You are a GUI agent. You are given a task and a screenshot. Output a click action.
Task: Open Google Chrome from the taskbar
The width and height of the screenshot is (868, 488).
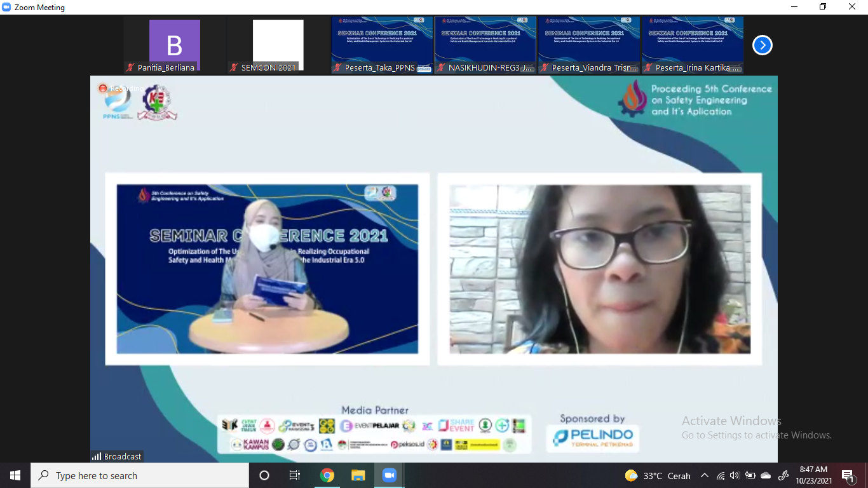[x=327, y=475]
